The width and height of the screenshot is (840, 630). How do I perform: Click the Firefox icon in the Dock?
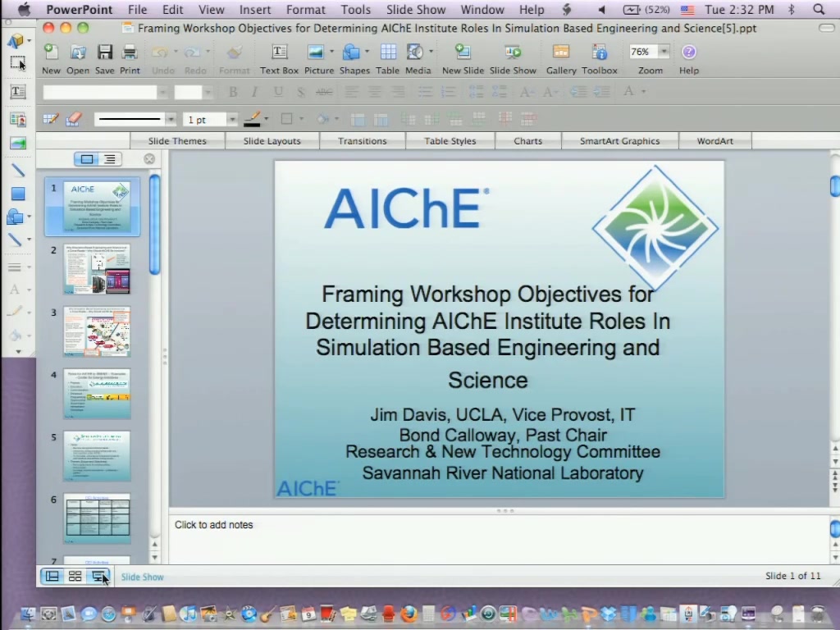409,614
